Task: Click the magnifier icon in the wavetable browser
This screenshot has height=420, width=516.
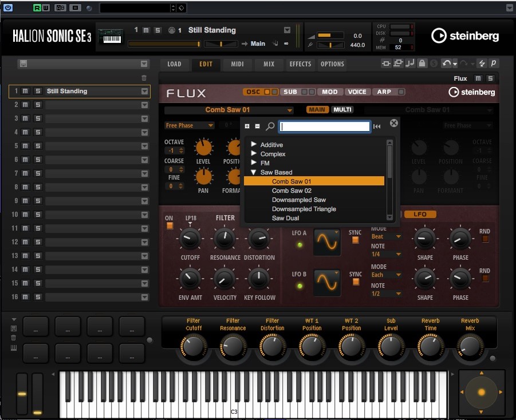Action: coord(270,126)
